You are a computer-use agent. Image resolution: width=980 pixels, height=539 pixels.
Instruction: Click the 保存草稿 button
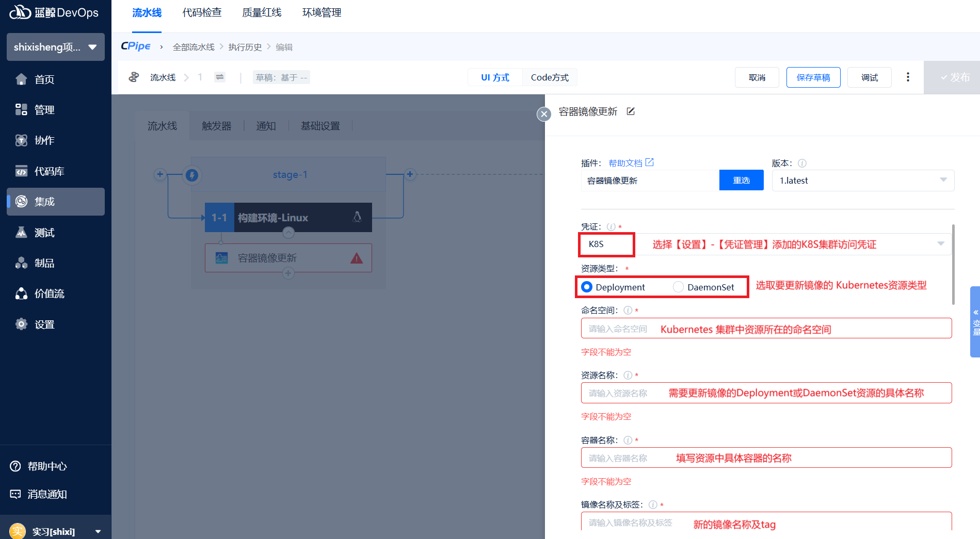813,77
